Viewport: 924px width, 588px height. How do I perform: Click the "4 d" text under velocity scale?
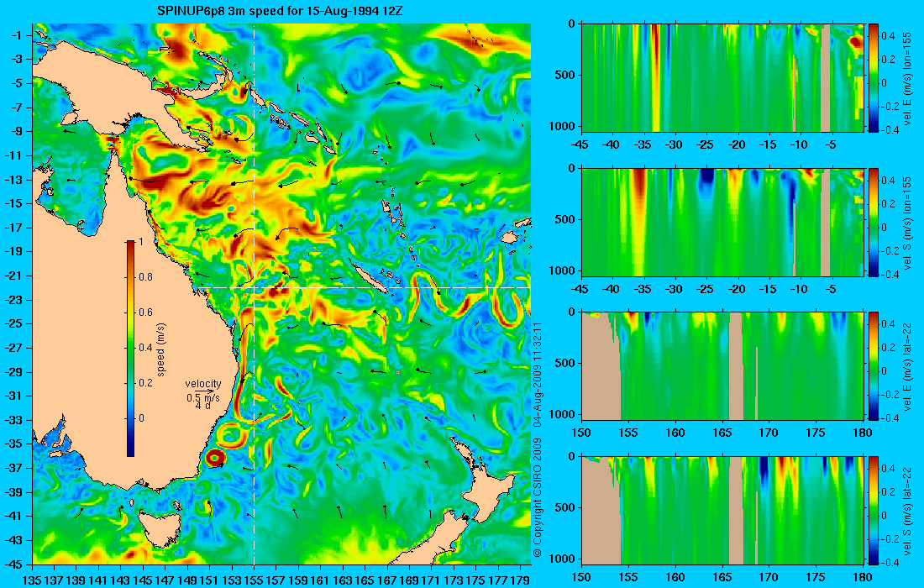[203, 406]
